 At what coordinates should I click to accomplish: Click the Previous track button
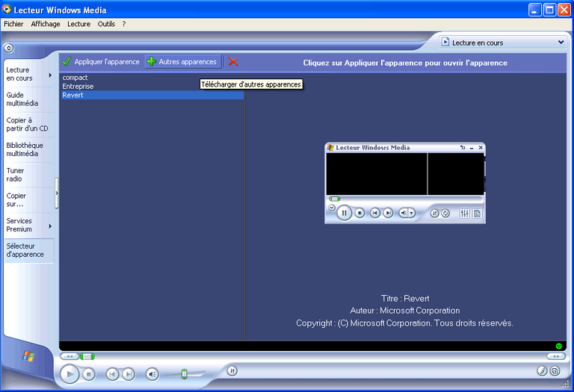(112, 374)
